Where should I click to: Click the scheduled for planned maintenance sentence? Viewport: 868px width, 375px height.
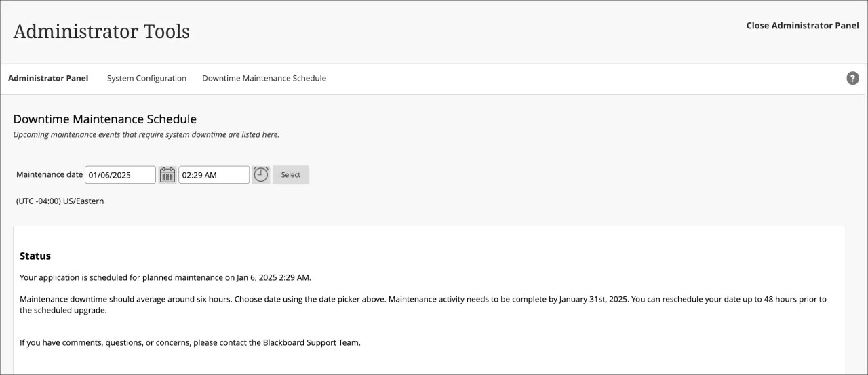click(x=165, y=277)
